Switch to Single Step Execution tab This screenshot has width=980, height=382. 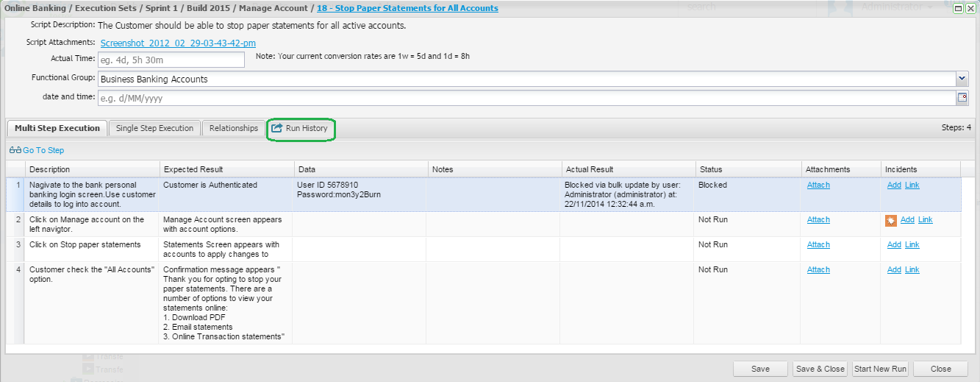tap(154, 128)
